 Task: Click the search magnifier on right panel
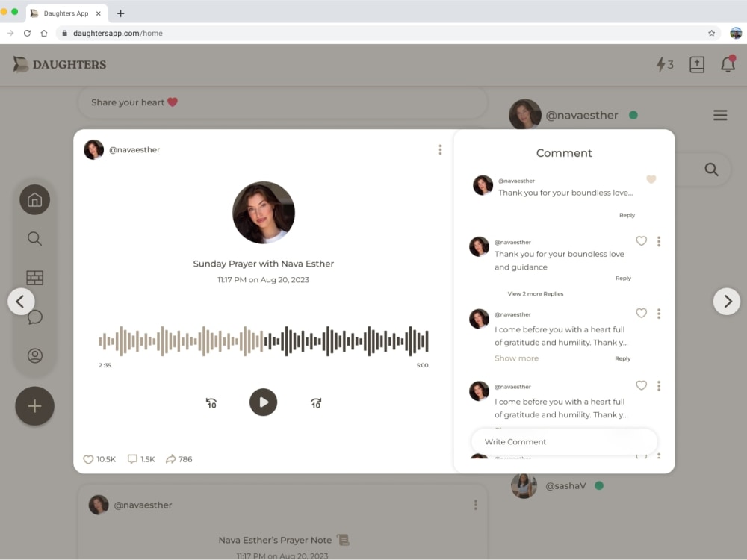coord(711,169)
